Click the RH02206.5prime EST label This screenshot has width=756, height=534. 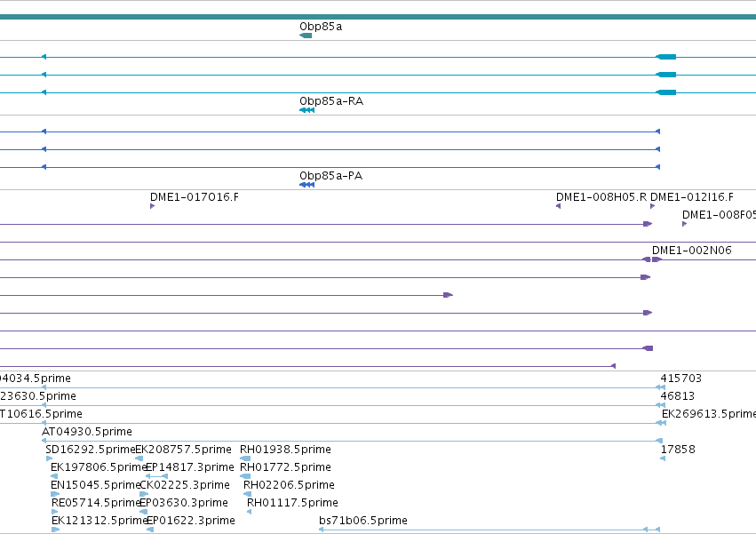(x=289, y=485)
